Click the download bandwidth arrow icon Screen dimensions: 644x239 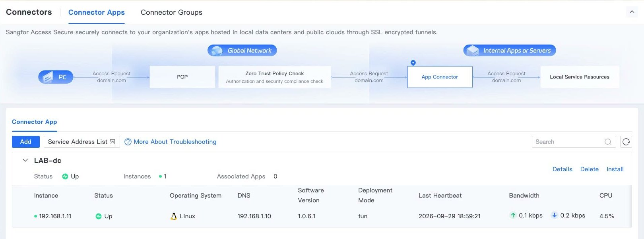coord(554,215)
